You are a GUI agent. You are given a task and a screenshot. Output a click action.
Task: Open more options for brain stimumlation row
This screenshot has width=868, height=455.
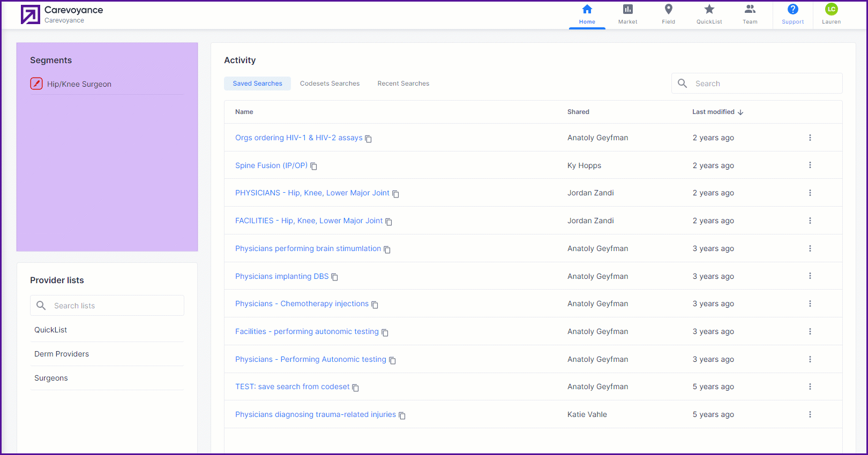tap(810, 248)
